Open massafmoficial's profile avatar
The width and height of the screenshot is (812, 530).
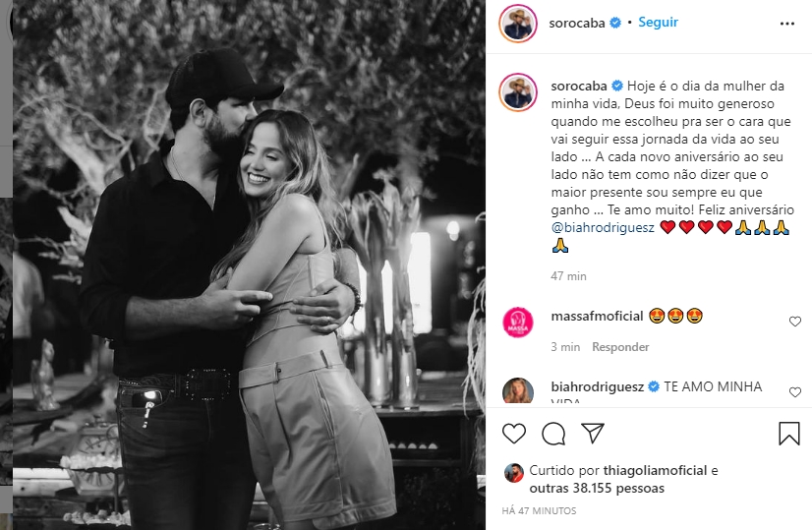pos(517,323)
